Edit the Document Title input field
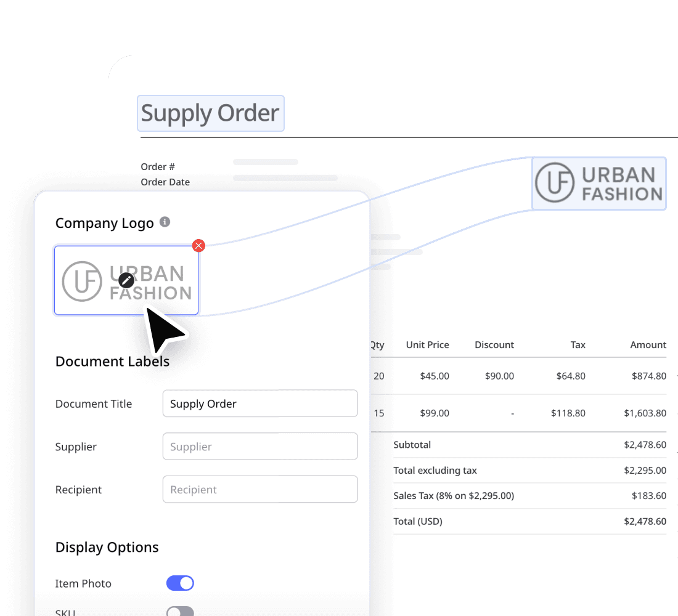Screen dimensions: 678x616 coord(260,403)
